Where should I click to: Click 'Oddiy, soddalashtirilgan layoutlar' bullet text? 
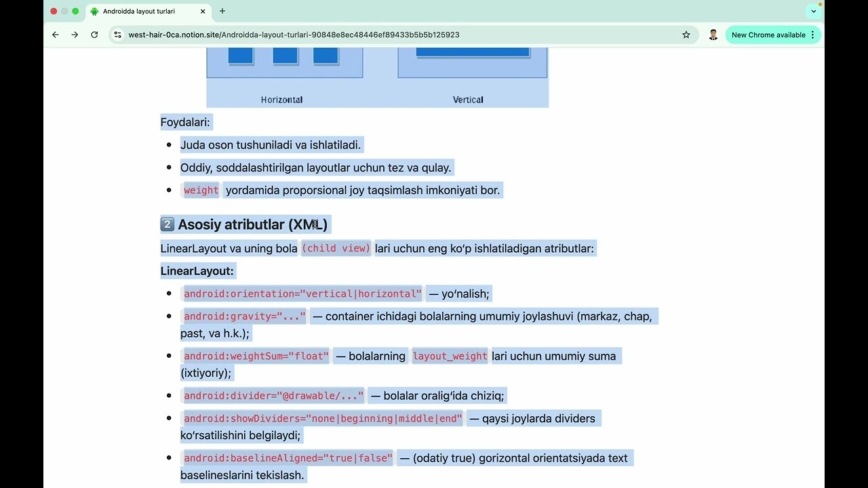315,167
